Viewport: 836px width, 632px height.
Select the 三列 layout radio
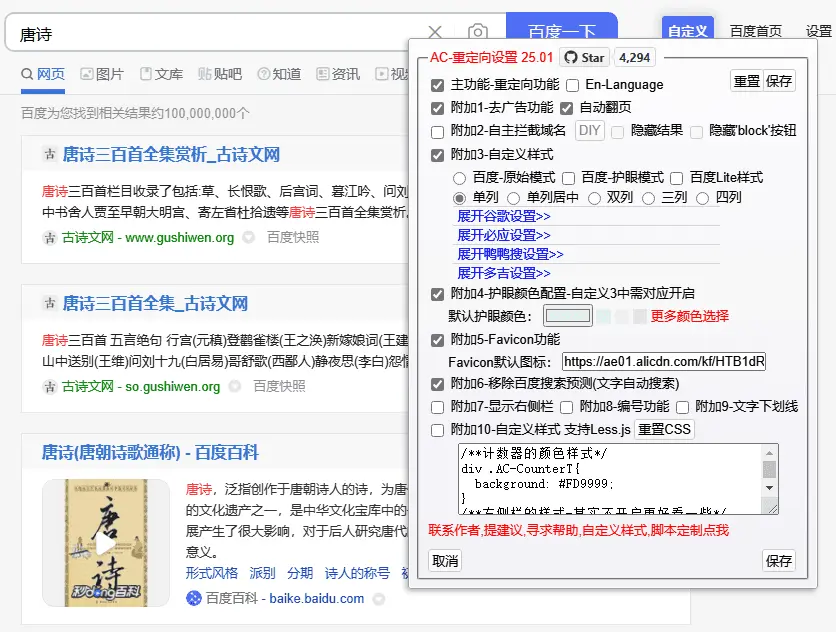(x=648, y=198)
